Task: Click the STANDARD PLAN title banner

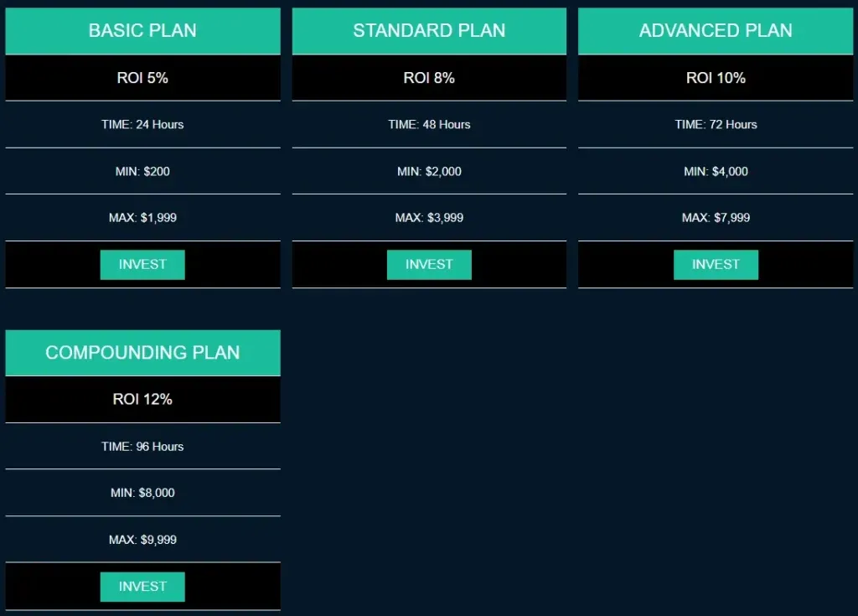Action: coord(429,31)
